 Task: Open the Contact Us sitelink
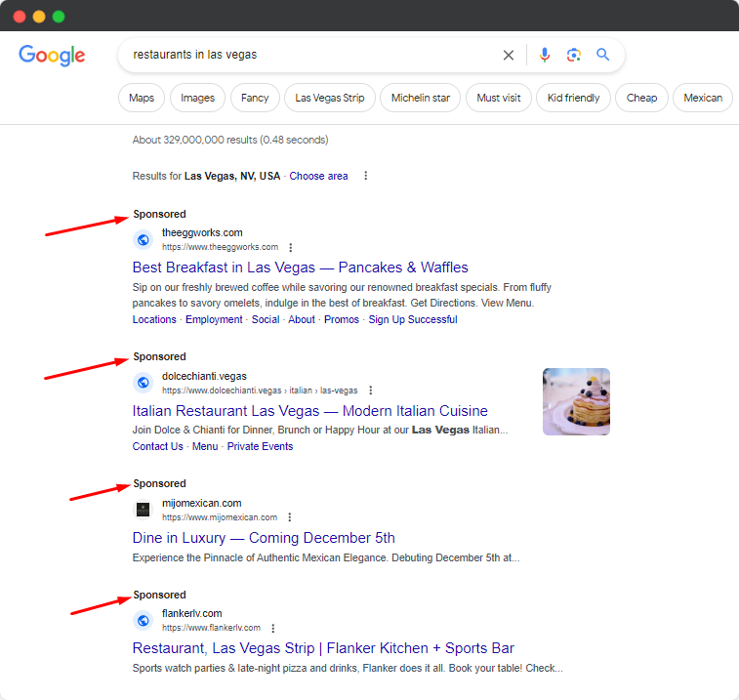[158, 446]
